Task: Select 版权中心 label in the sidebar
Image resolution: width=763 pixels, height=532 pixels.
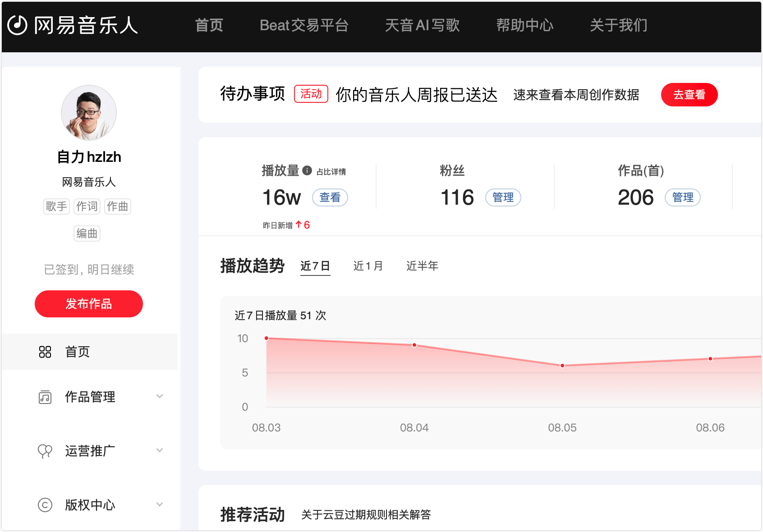Action: click(x=90, y=505)
